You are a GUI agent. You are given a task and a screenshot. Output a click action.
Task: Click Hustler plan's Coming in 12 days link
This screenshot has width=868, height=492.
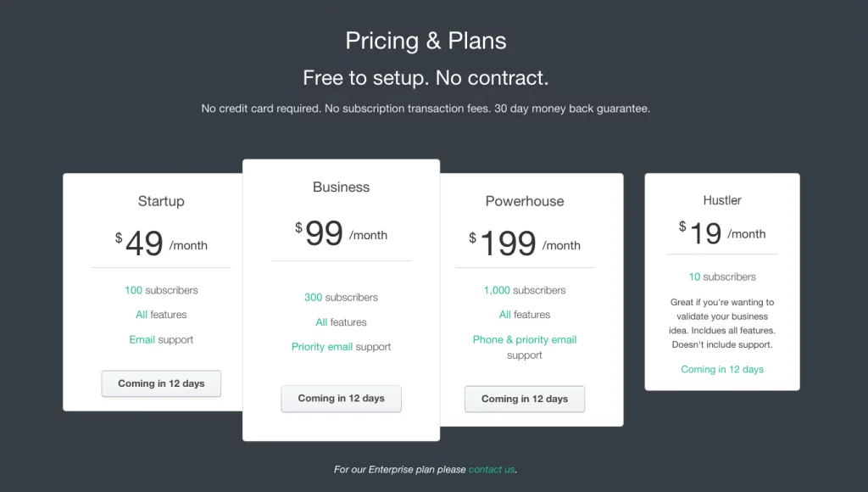[x=722, y=370]
